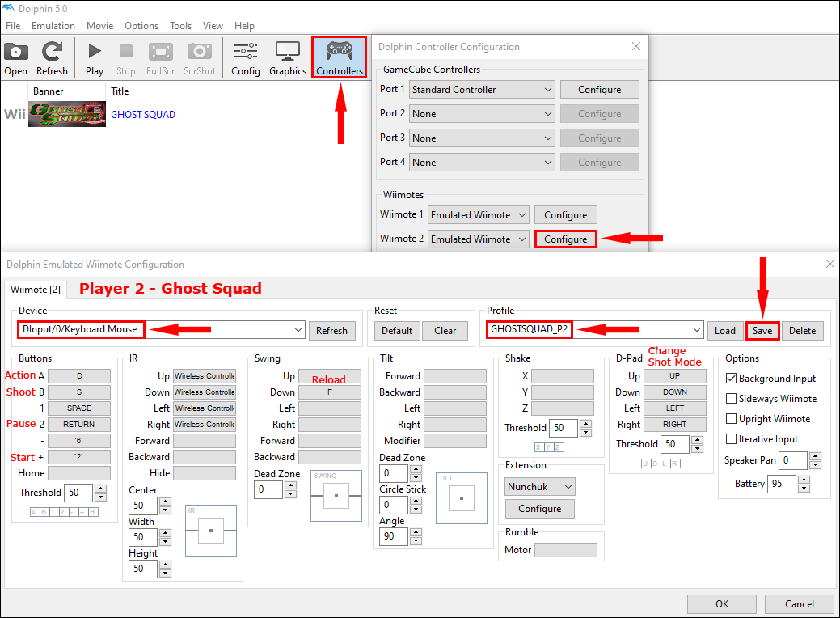Image resolution: width=840 pixels, height=618 pixels.
Task: Click Configure for Wiimote 1
Action: click(566, 215)
